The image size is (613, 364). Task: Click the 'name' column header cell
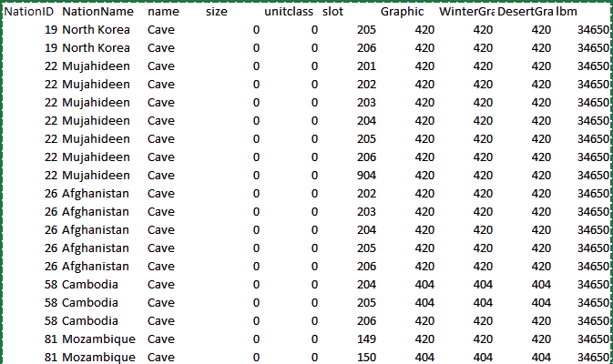point(163,13)
